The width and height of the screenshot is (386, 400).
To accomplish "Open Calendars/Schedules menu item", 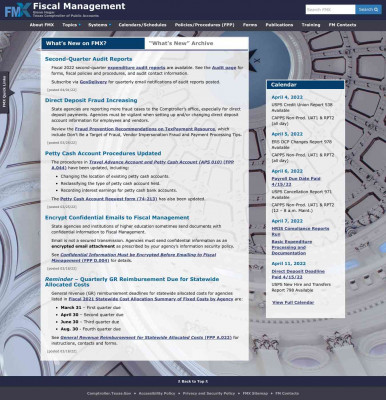I will (142, 25).
